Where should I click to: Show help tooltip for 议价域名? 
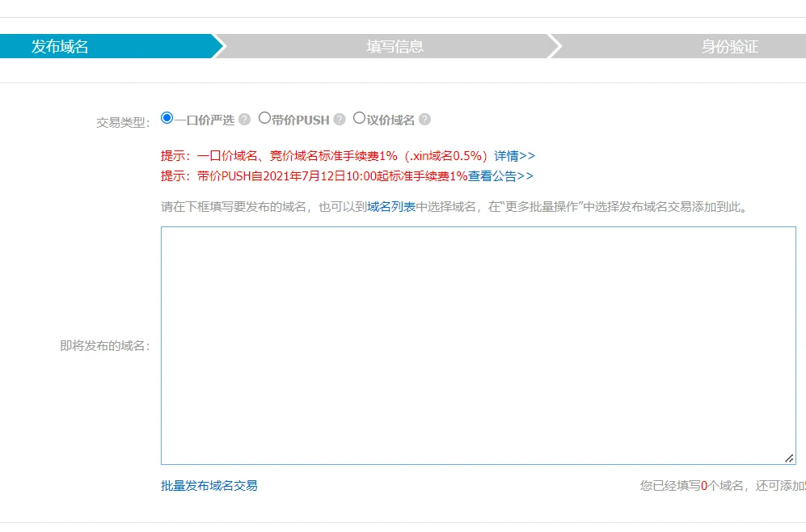pos(424,120)
